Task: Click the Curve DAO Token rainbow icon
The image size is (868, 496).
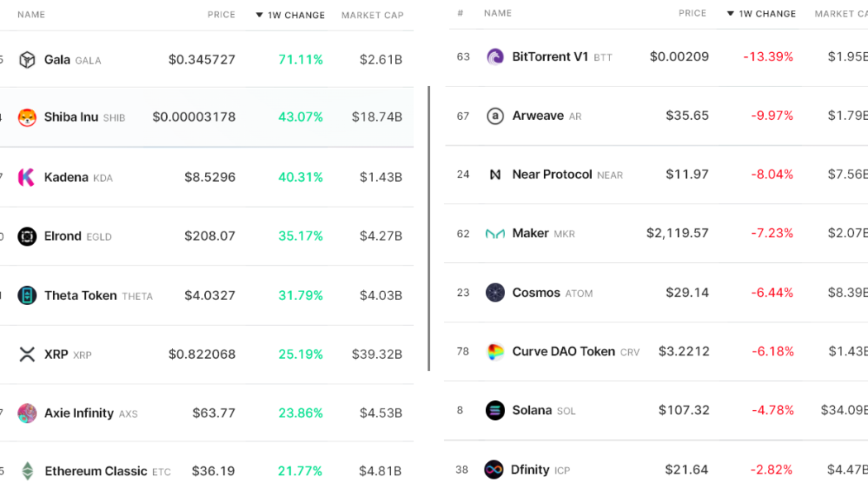Action: point(494,351)
